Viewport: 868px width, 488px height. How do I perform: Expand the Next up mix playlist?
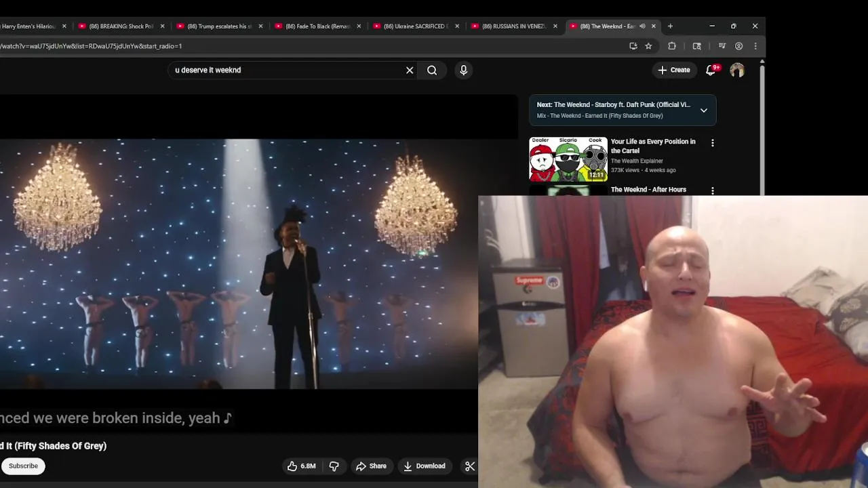click(x=704, y=110)
